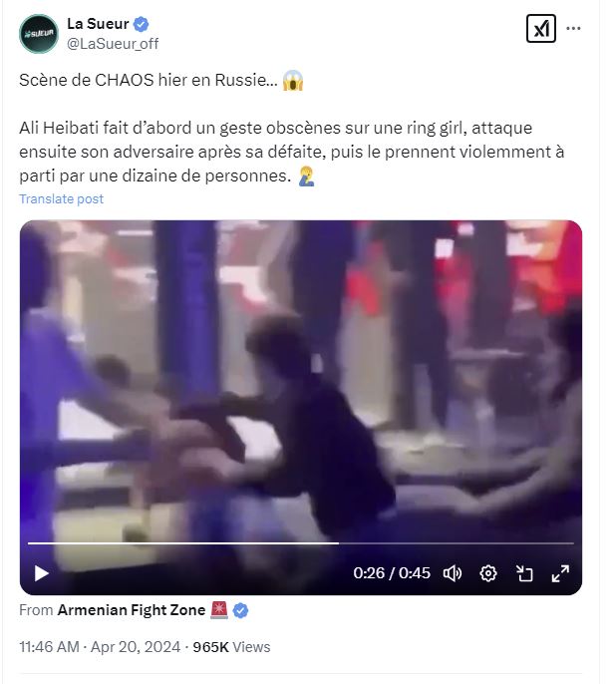The image size is (616, 684).
Task: Play the paused video
Action: click(x=42, y=573)
